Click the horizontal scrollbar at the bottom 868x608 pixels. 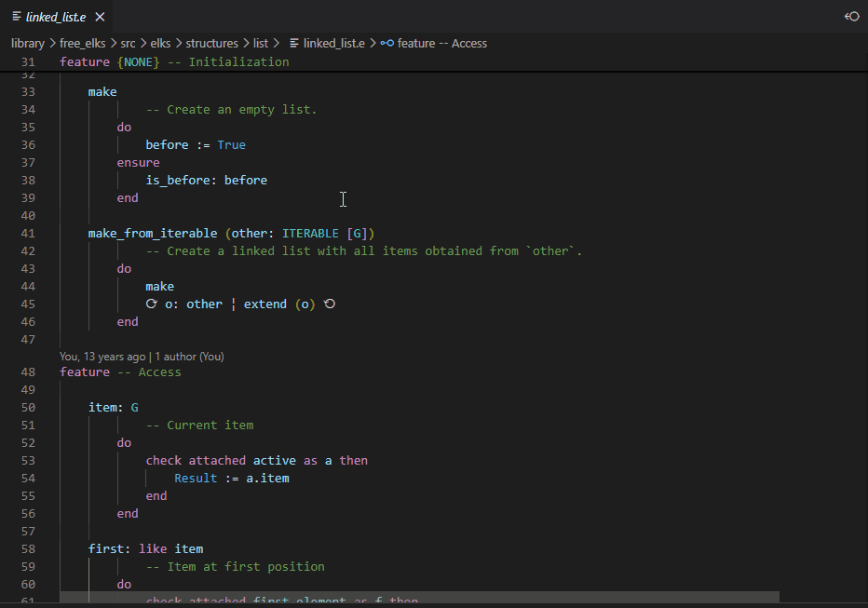(x=419, y=597)
